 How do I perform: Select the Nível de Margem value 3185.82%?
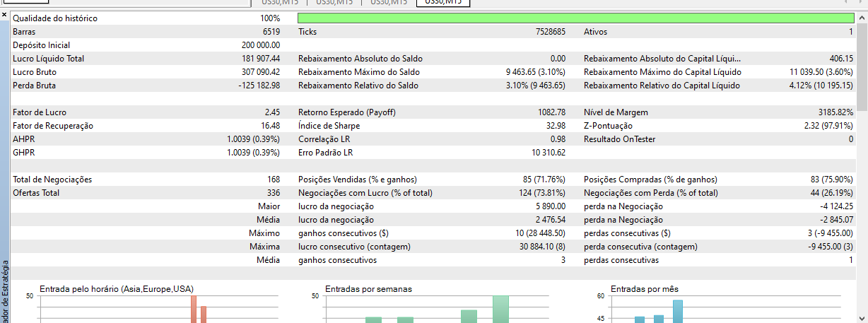point(835,112)
